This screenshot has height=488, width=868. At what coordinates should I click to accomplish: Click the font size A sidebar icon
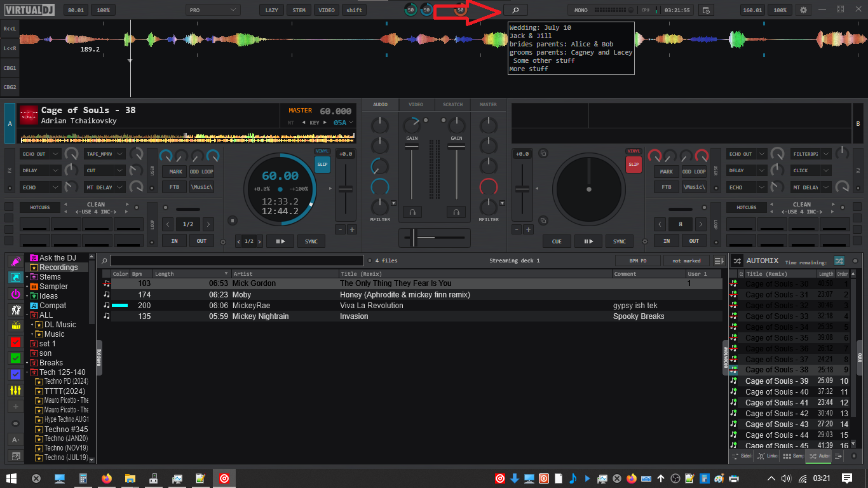(x=16, y=440)
